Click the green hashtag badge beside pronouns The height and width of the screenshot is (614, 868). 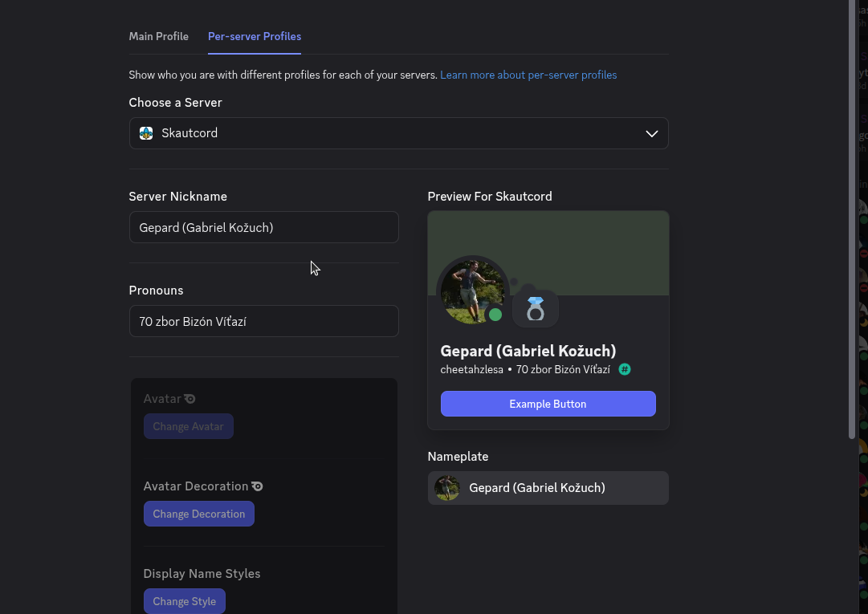[x=625, y=369]
